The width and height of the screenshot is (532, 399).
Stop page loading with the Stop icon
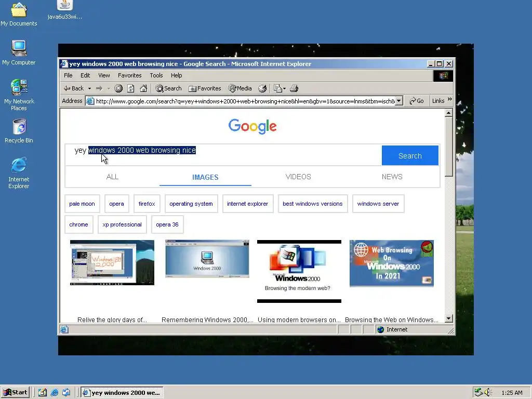point(118,88)
